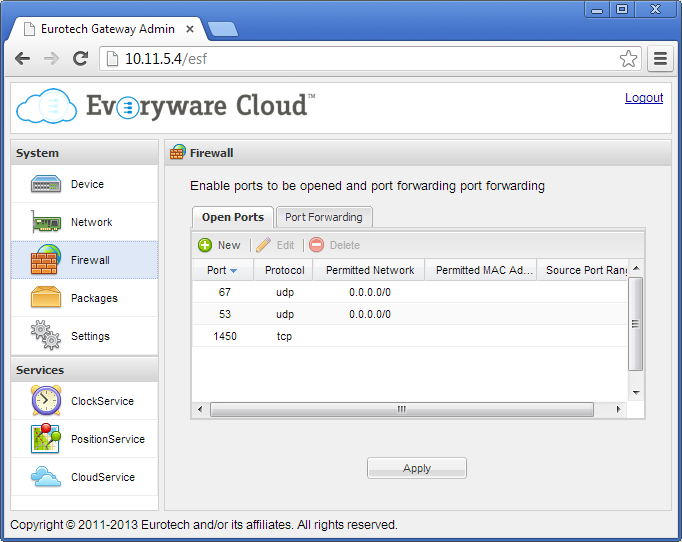This screenshot has height=542, width=682.
Task: Sort by Permitted MAC Address column header
Action: [481, 270]
